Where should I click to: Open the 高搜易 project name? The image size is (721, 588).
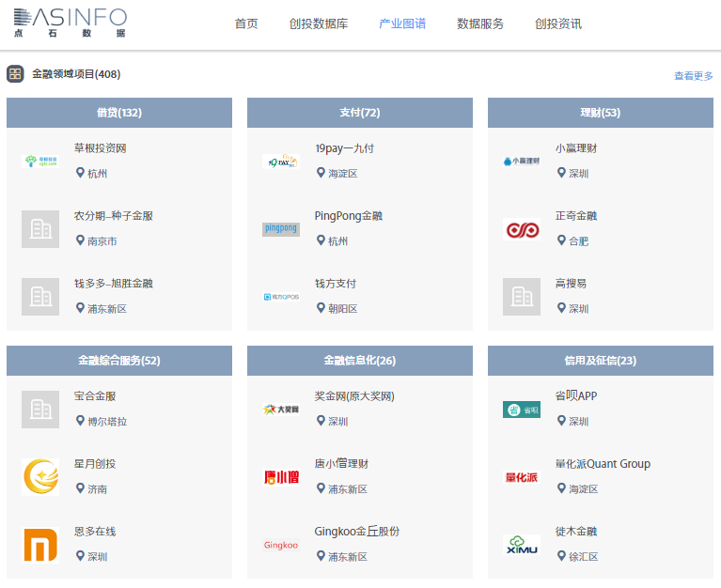571,284
